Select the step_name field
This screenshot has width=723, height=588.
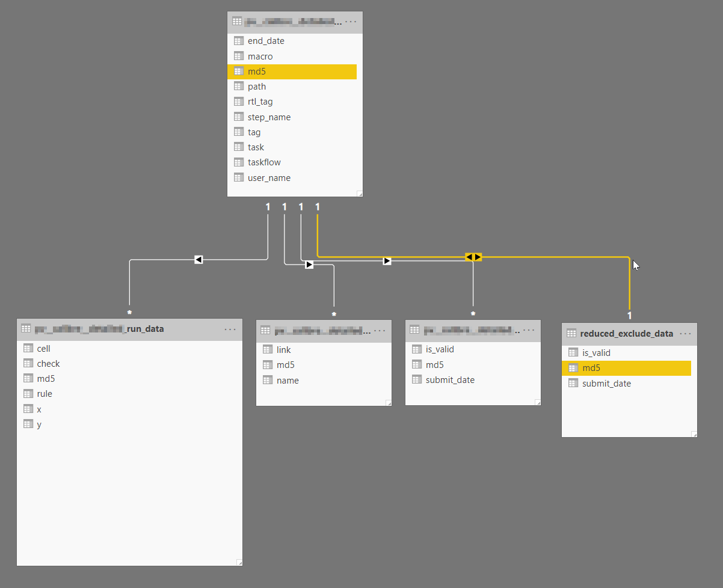click(x=292, y=117)
